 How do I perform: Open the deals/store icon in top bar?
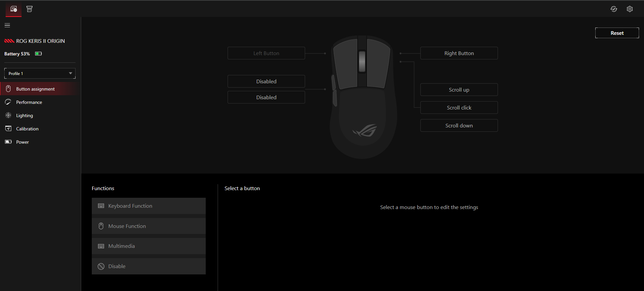(x=29, y=9)
